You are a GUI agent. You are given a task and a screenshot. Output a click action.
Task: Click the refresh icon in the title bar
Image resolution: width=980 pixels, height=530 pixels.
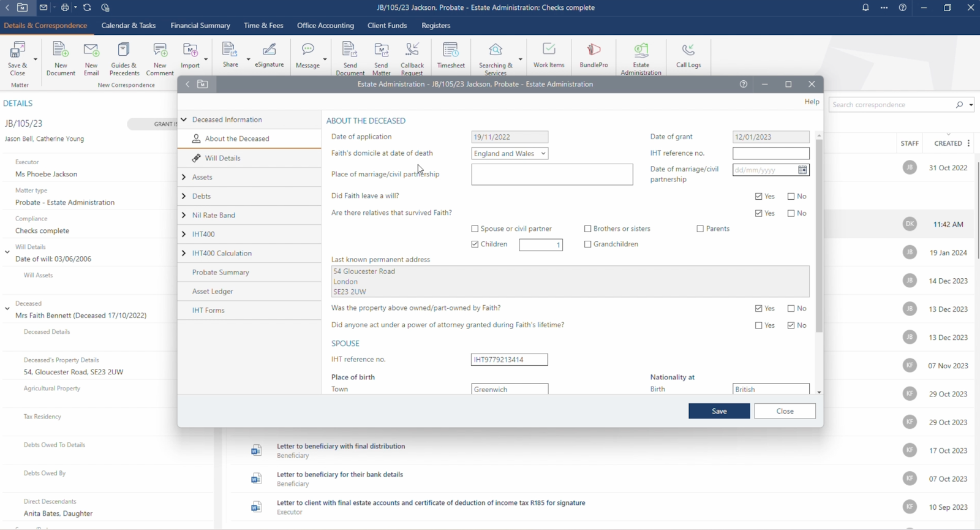pos(87,7)
